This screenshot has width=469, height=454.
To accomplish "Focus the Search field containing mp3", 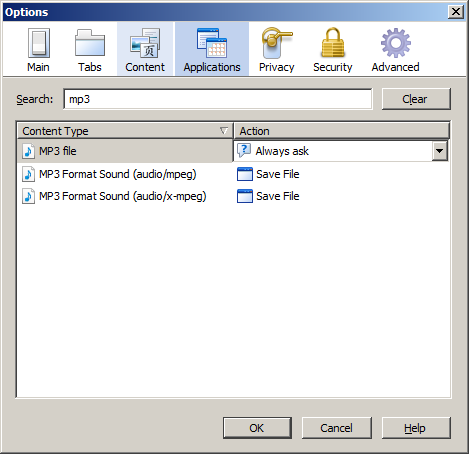I will tap(218, 99).
